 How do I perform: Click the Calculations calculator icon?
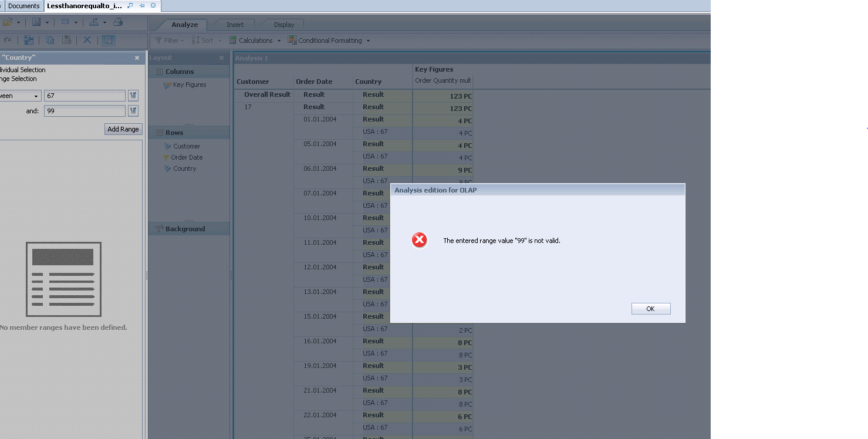pos(232,40)
